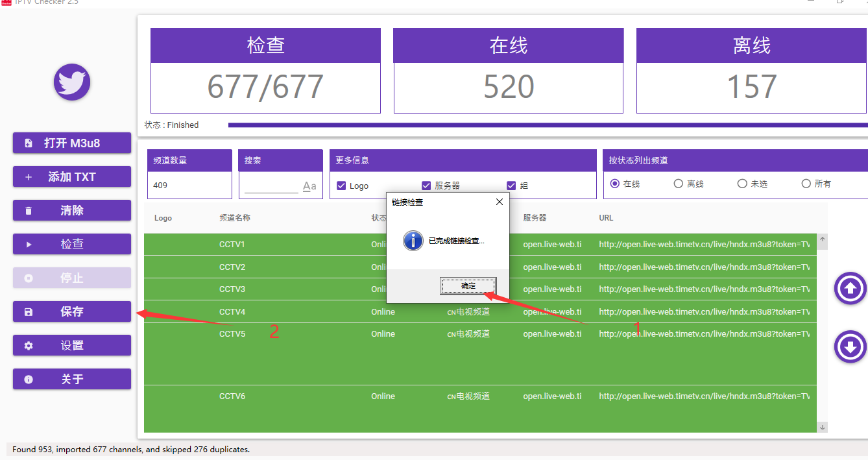Click the blue info icon in dialog

tap(413, 241)
